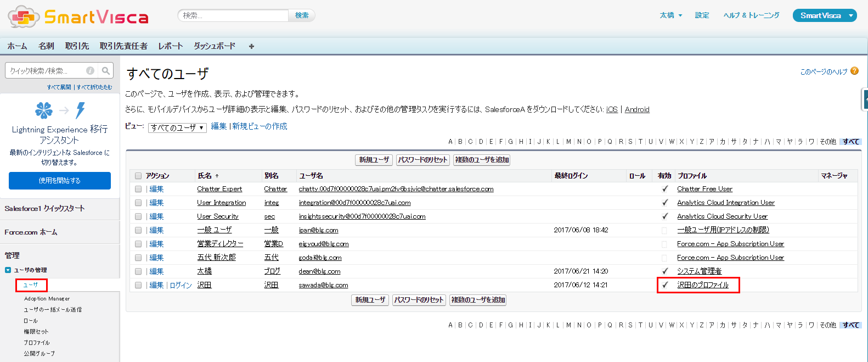Open the sidebar handle at the right edge

pyautogui.click(x=865, y=99)
